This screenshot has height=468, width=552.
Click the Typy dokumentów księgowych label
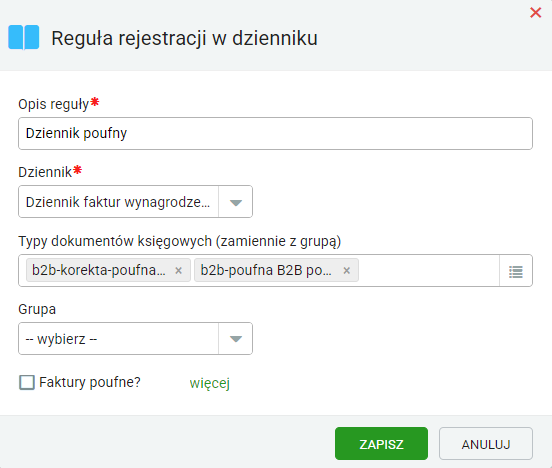180,242
